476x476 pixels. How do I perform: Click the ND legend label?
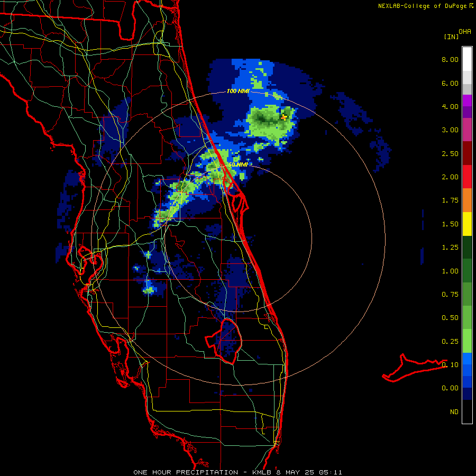click(454, 412)
